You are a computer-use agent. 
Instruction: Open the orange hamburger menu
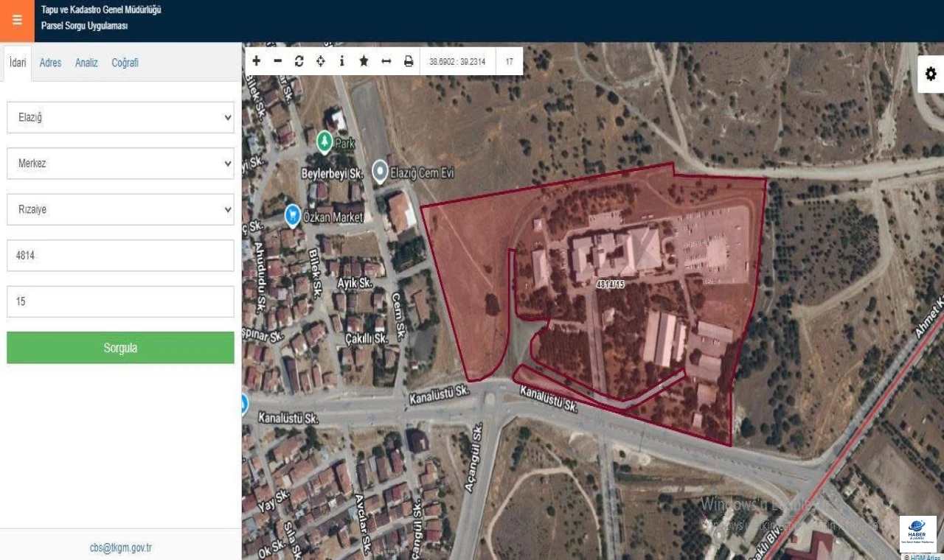tap(17, 21)
